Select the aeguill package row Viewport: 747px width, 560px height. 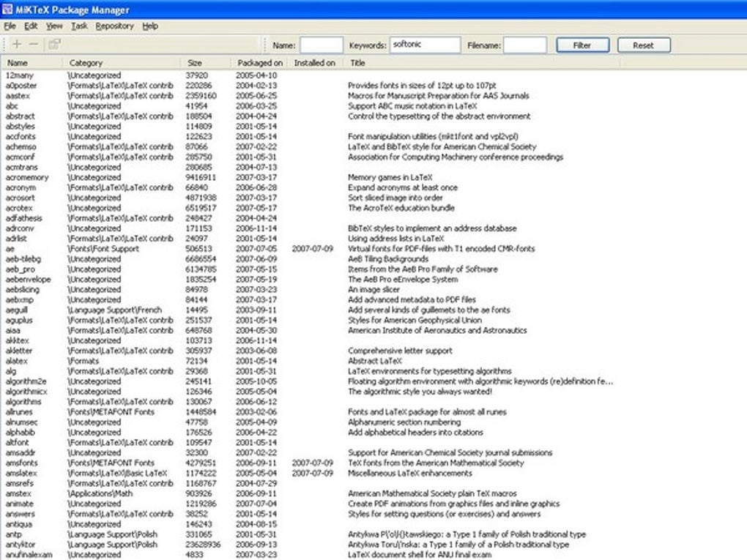coord(310,310)
